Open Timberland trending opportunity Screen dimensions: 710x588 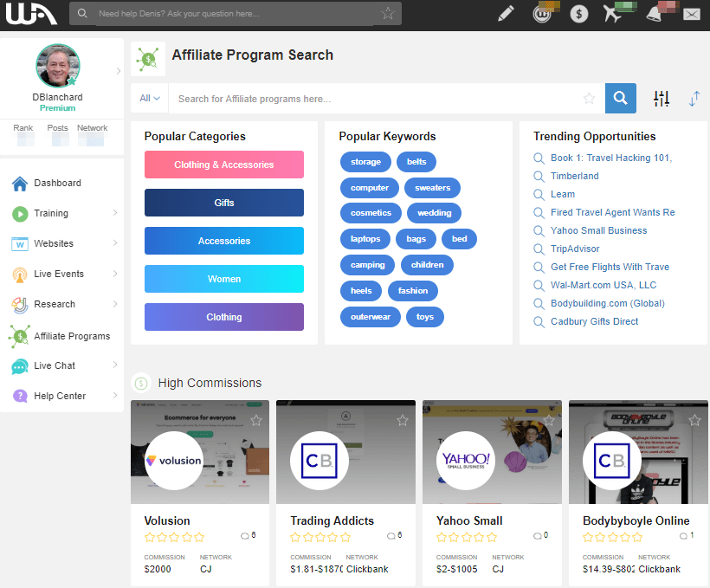[574, 176]
